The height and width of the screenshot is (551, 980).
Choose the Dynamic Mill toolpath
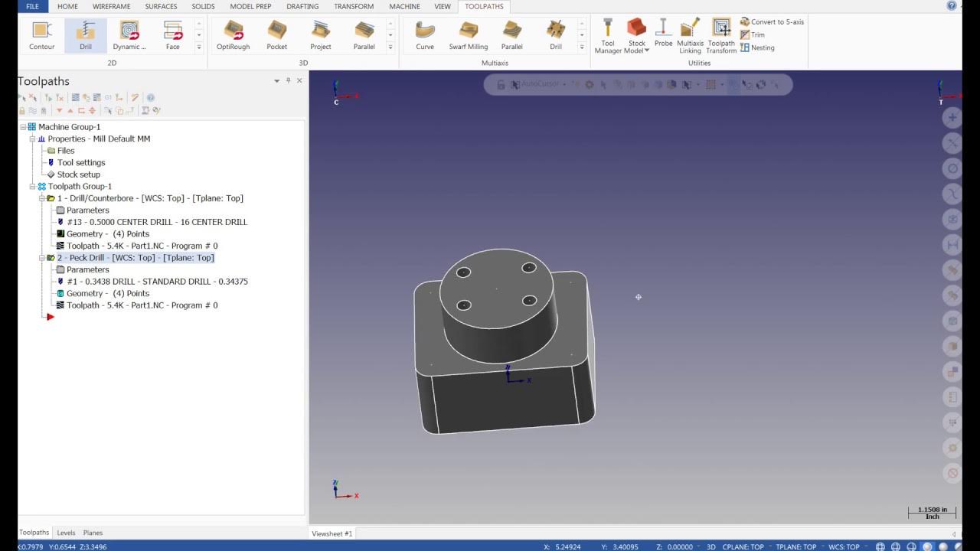tap(129, 35)
